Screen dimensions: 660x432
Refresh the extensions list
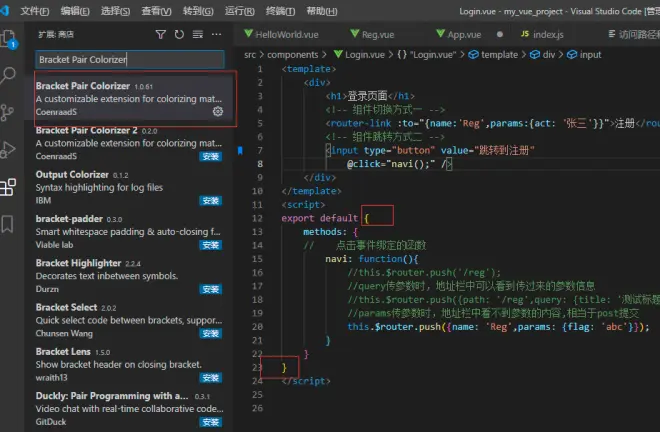(x=179, y=34)
